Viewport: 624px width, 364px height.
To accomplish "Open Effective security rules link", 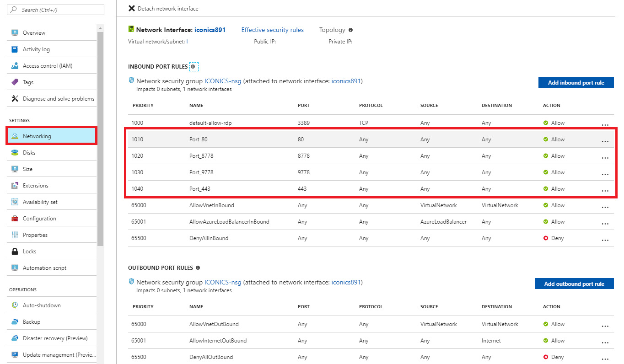I will [272, 30].
